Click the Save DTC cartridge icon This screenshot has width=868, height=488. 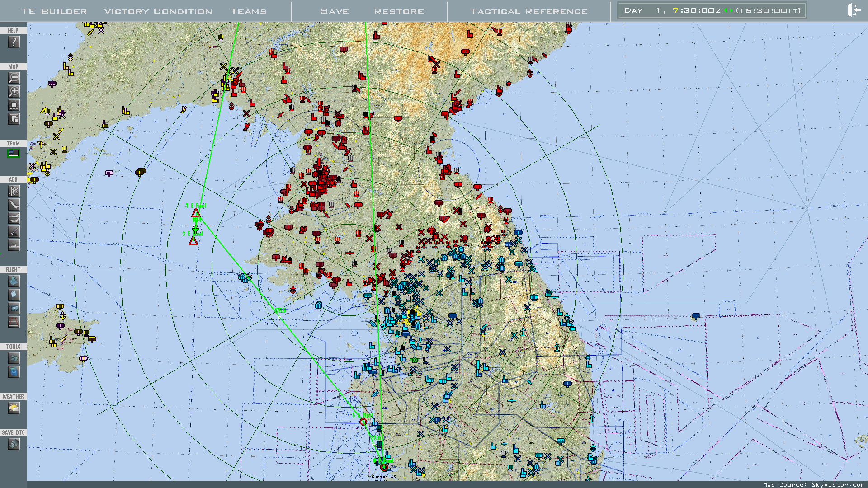click(14, 444)
